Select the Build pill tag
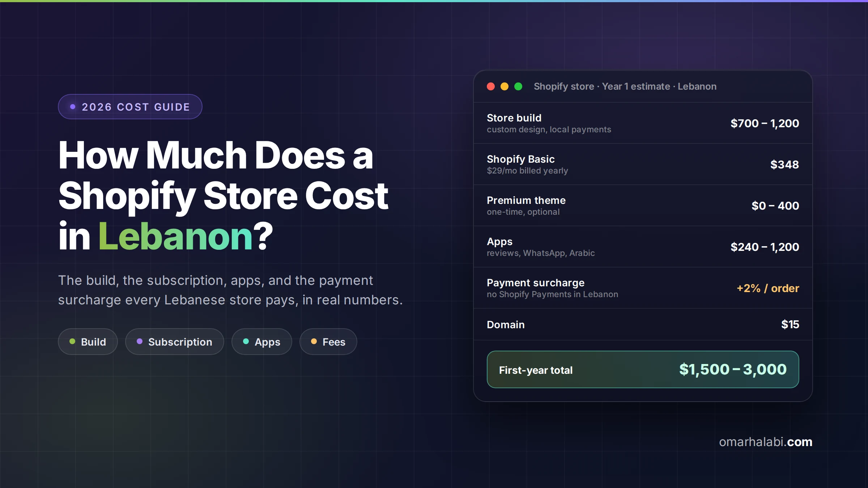This screenshot has height=488, width=868. [88, 342]
